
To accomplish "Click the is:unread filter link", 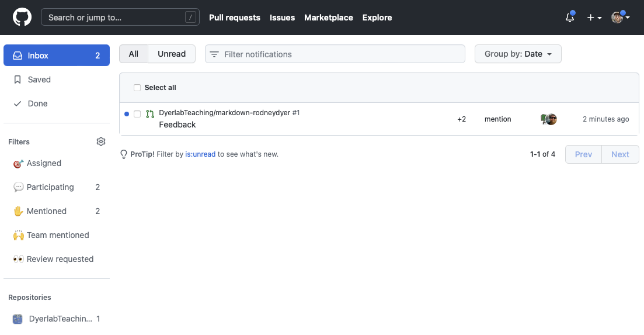I will [x=200, y=154].
